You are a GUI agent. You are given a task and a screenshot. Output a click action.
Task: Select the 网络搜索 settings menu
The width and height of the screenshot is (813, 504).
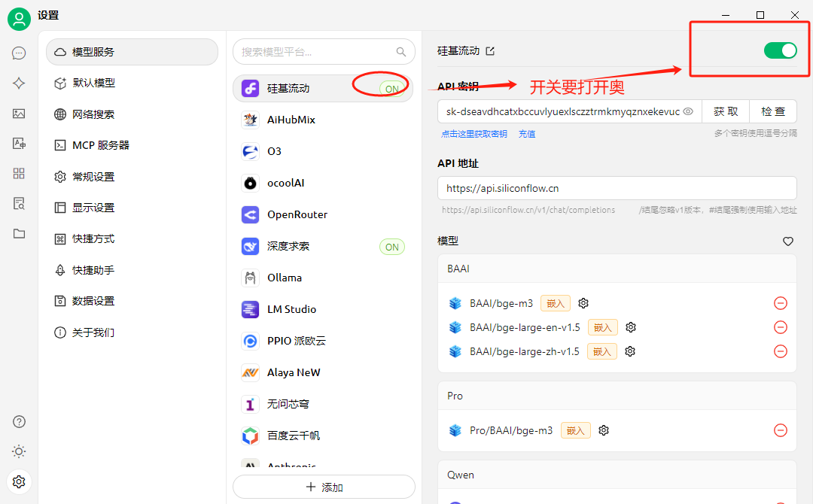pos(132,114)
